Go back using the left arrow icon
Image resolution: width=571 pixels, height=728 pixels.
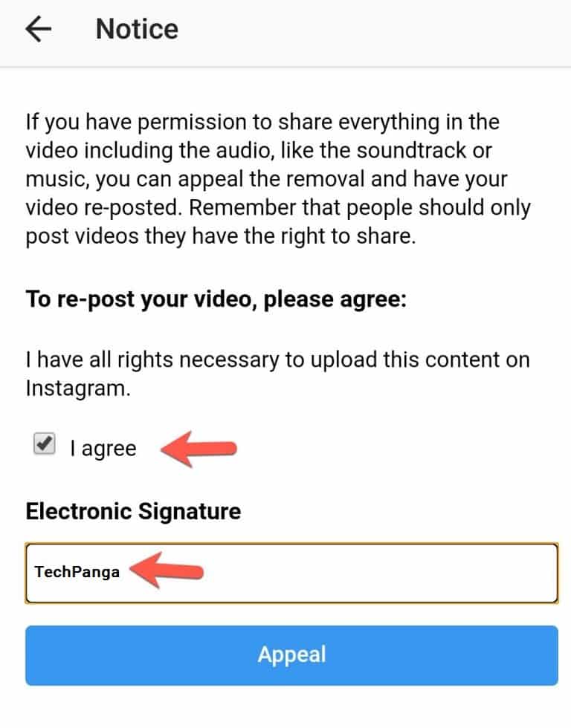tap(38, 29)
